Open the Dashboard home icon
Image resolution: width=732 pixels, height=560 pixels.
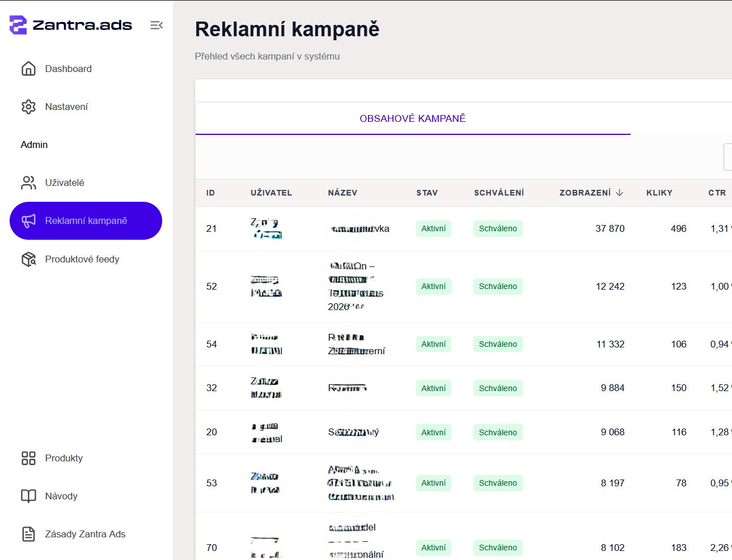click(x=28, y=69)
